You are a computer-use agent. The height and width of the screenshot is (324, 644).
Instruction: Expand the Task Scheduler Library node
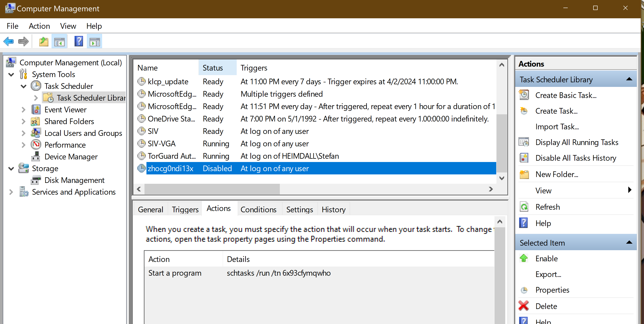(35, 98)
